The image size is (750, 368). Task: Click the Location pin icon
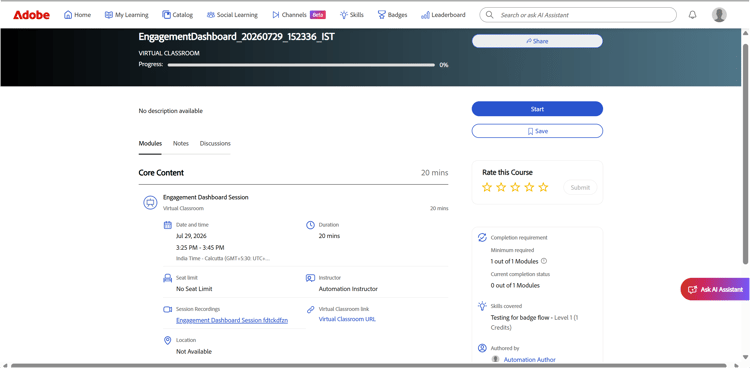(167, 340)
